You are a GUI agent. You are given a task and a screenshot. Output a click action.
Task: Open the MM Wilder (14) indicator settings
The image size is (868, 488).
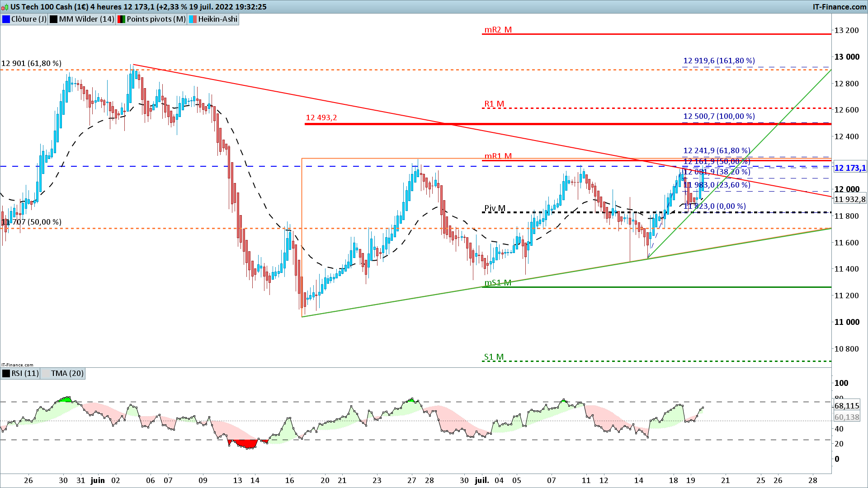[86, 19]
